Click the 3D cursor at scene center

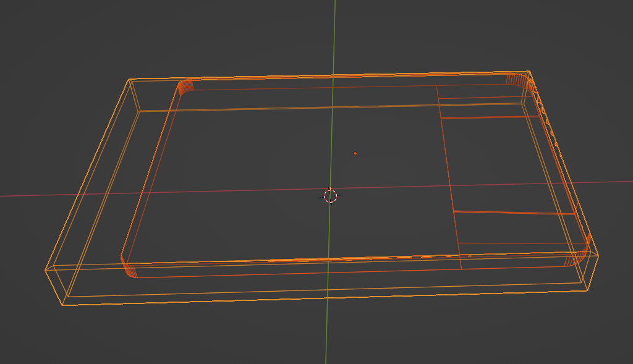pyautogui.click(x=330, y=196)
